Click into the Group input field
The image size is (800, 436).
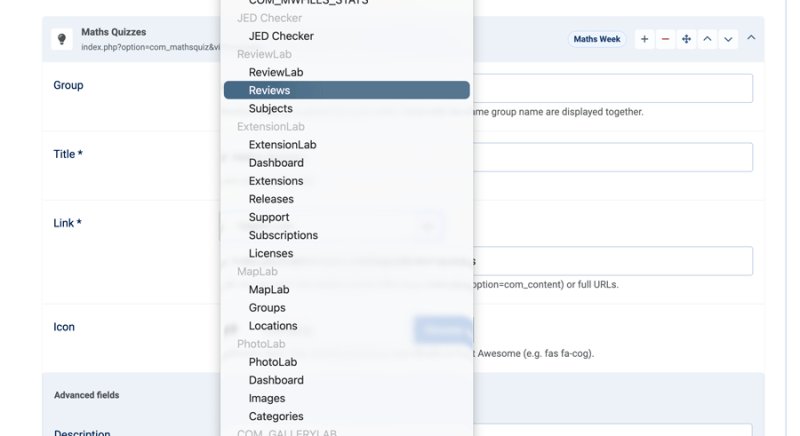[x=612, y=88]
